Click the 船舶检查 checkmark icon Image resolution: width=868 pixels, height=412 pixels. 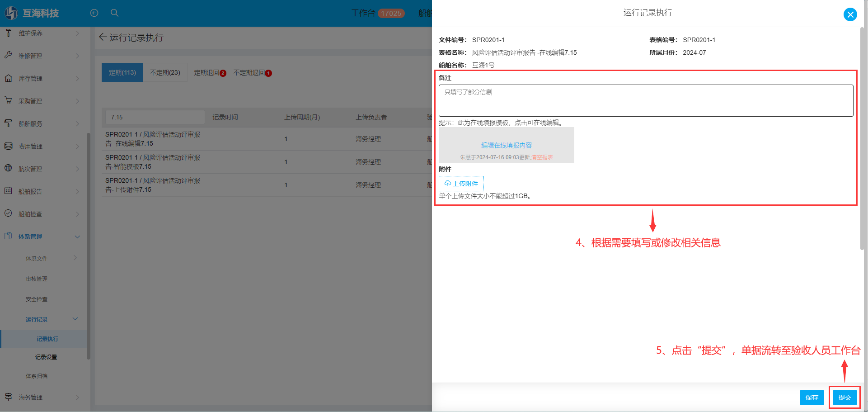(8, 213)
